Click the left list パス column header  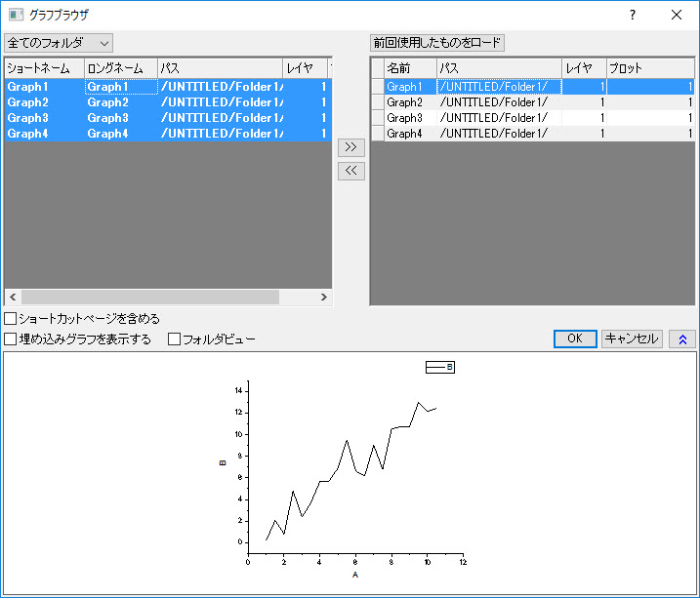click(220, 68)
